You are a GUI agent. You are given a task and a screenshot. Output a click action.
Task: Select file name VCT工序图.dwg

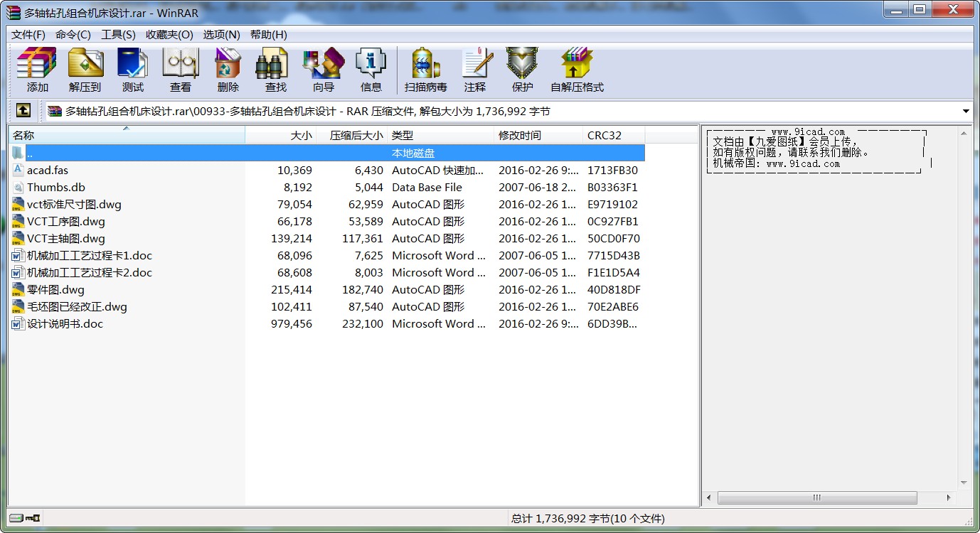tap(65, 221)
